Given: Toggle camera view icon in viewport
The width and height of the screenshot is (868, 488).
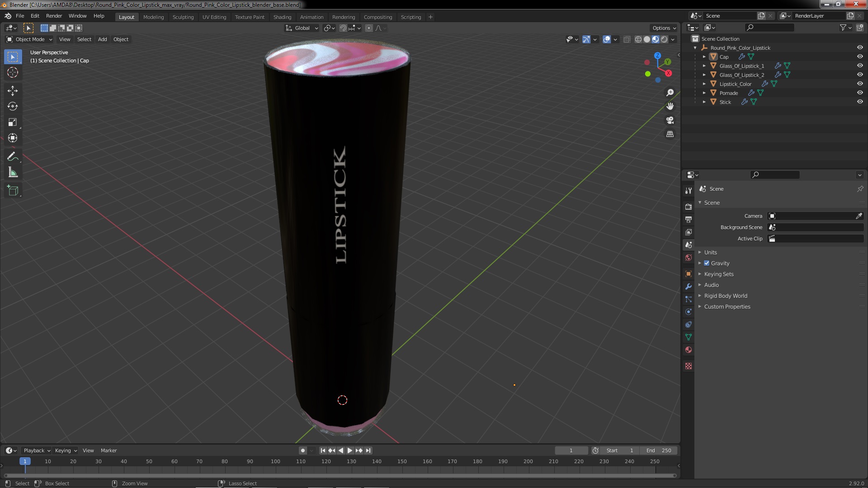Looking at the screenshot, I should coord(670,120).
